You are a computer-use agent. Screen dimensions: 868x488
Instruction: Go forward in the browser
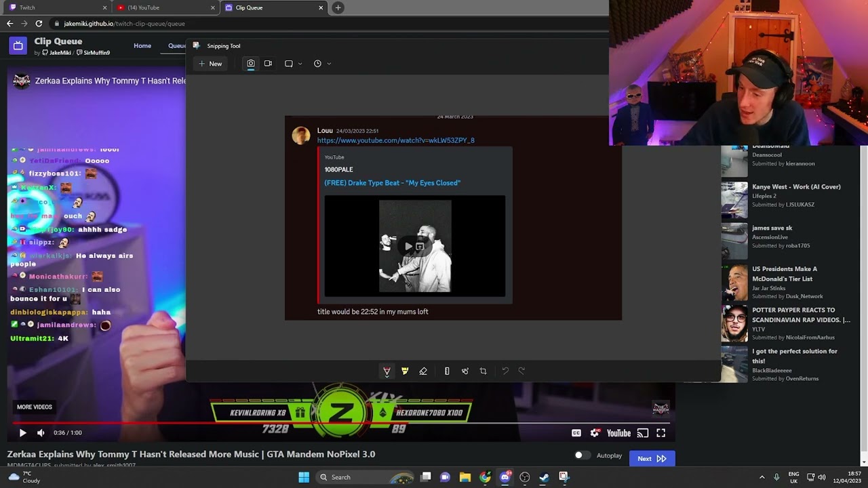pos(24,24)
